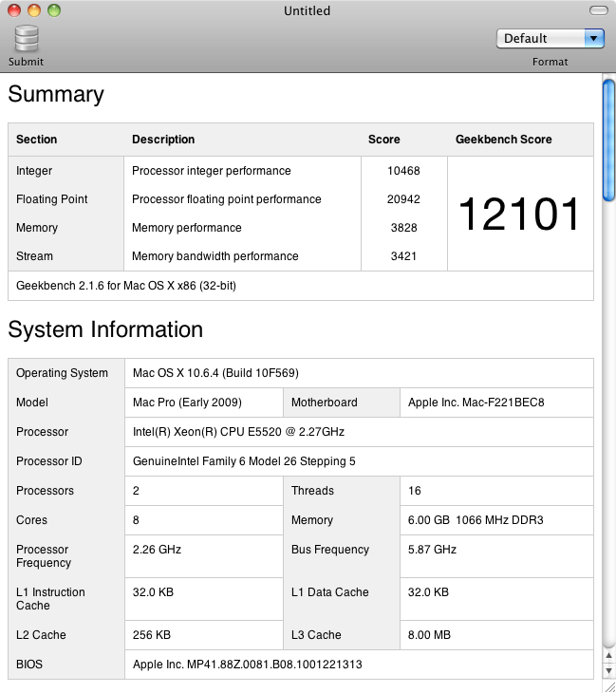This screenshot has width=616, height=693.
Task: Click 'GenuineIntel Family 6 Model 26' value
Action: 244,461
